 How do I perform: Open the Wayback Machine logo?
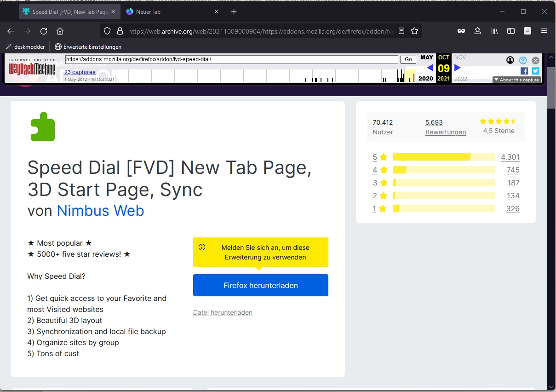click(x=32, y=68)
